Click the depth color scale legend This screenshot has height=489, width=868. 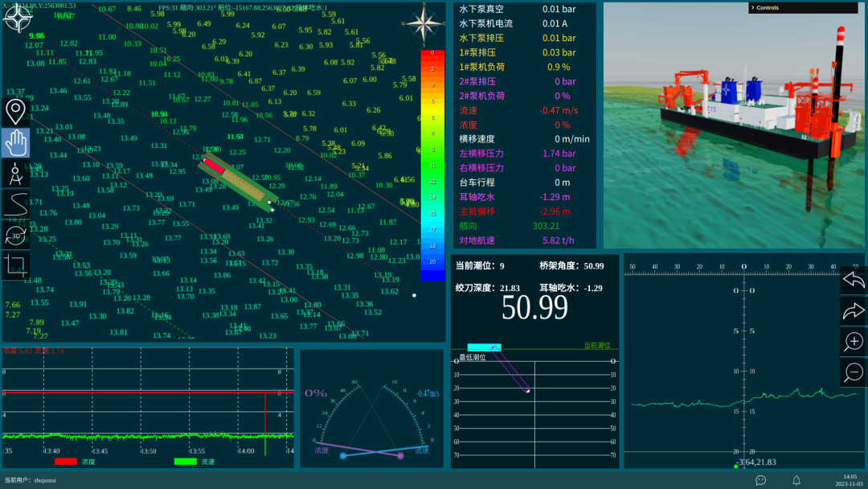[x=432, y=165]
